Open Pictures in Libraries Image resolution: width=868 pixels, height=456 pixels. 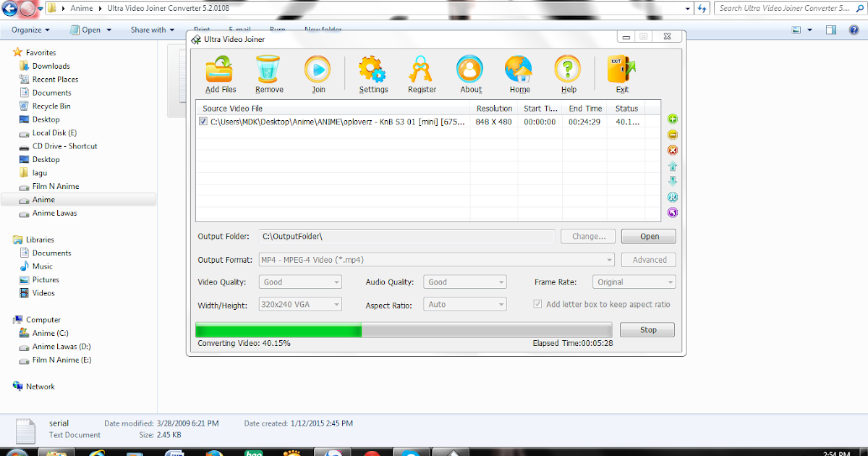click(x=46, y=280)
